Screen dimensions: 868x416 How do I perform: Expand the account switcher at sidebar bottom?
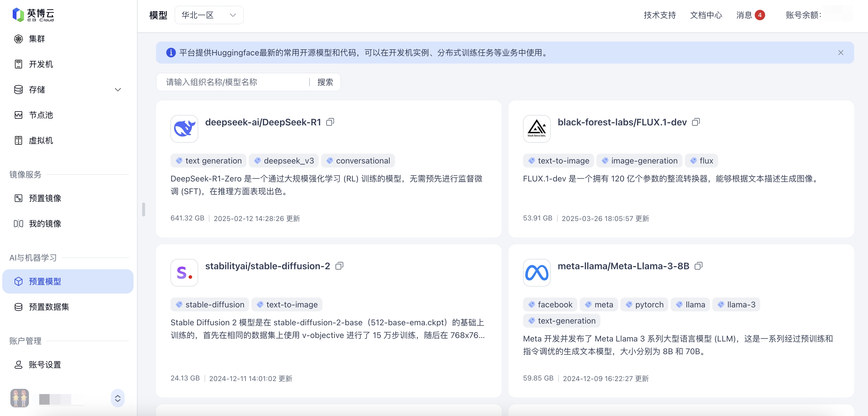tap(118, 398)
